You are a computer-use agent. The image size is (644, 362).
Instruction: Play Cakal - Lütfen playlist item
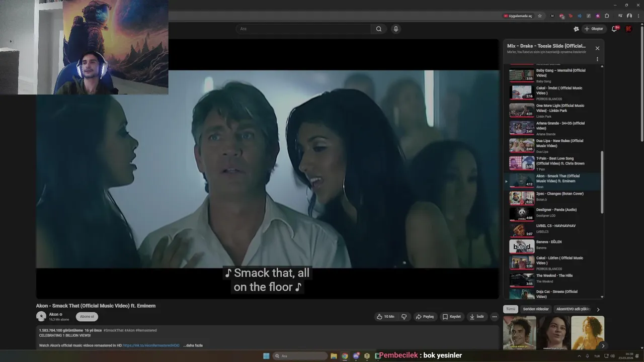pyautogui.click(x=553, y=263)
